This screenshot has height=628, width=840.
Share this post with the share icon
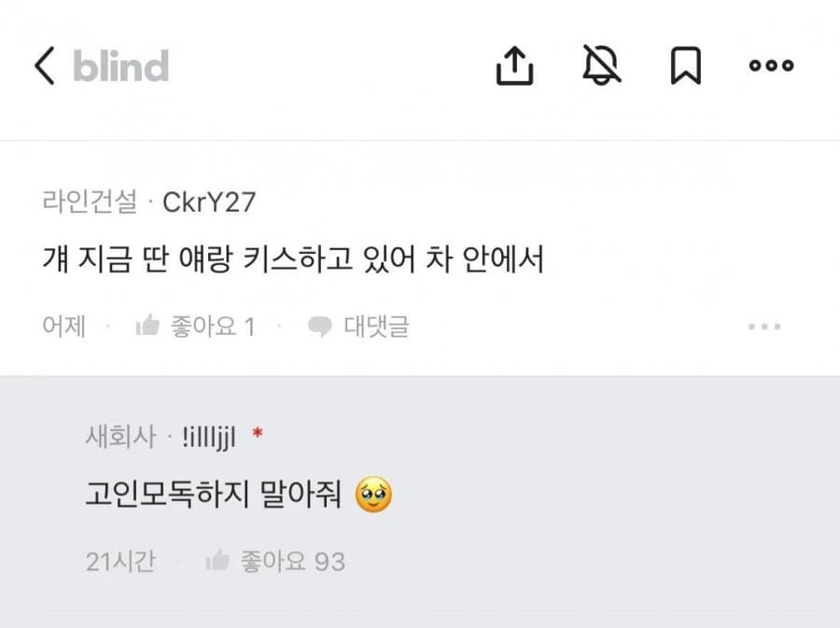pos(514,66)
